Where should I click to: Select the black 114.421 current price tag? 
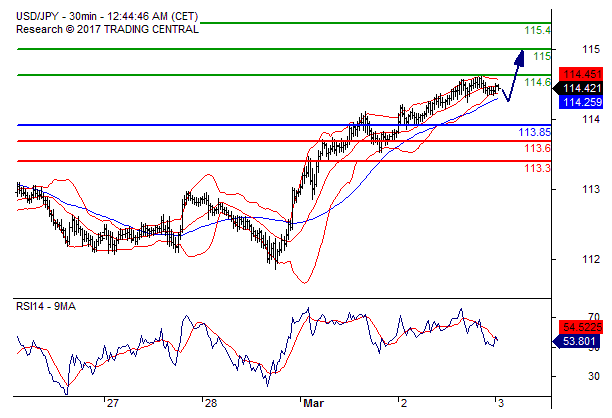pyautogui.click(x=581, y=88)
